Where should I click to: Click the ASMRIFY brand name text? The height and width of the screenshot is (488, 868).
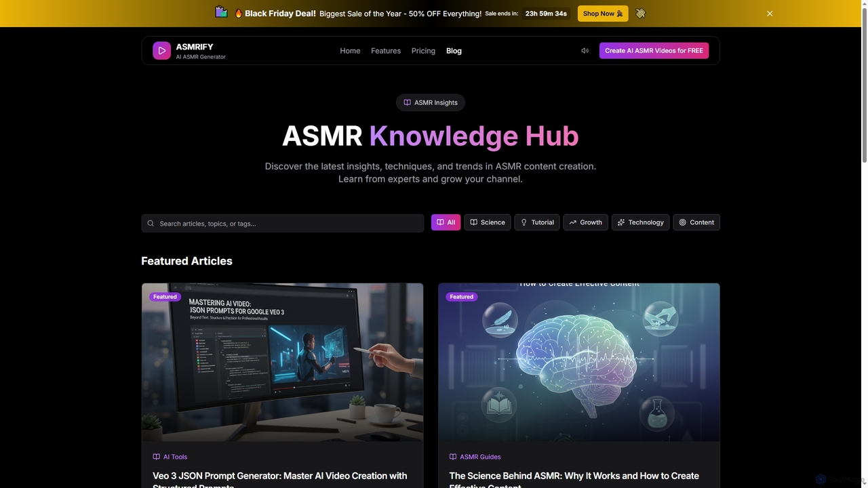195,47
